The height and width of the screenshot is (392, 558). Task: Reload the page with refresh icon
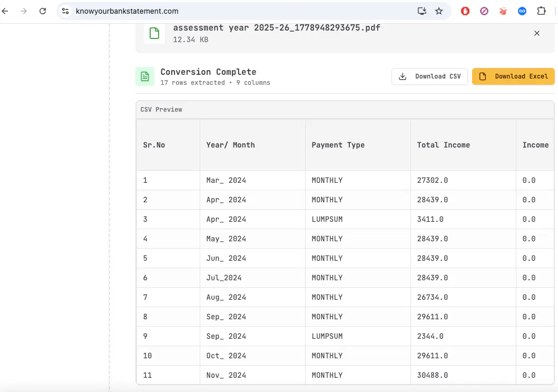click(x=43, y=11)
